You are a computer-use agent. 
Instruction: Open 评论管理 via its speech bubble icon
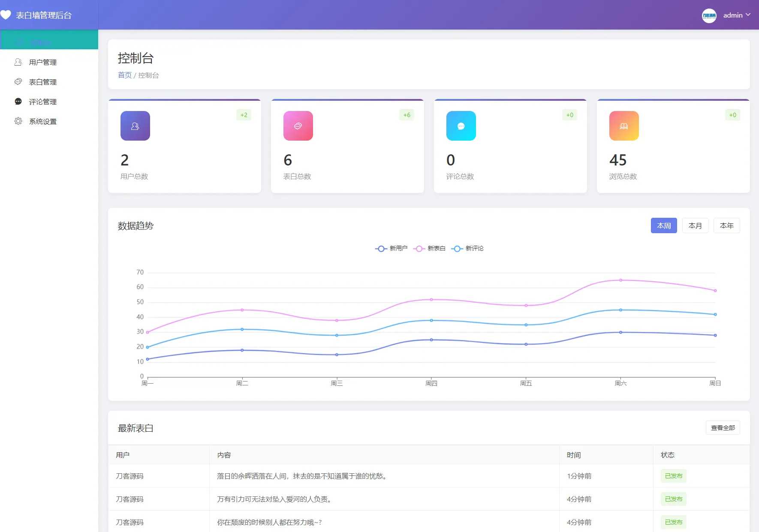pos(18,102)
